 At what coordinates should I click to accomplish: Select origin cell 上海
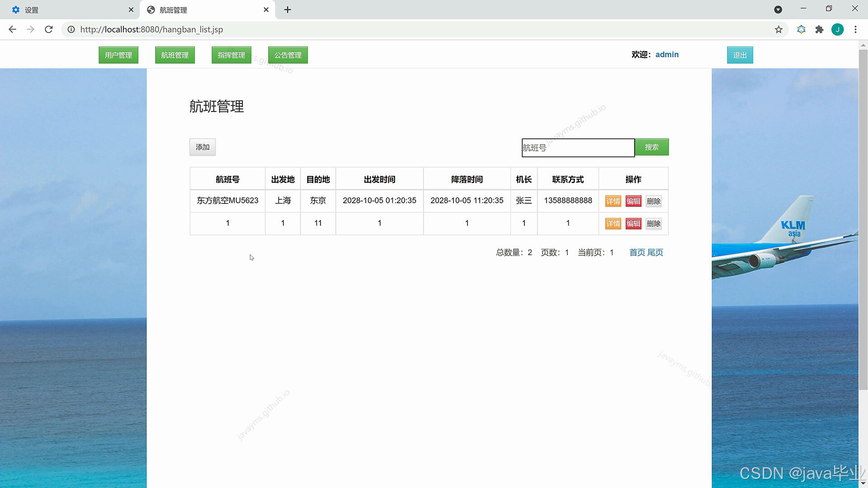(283, 201)
